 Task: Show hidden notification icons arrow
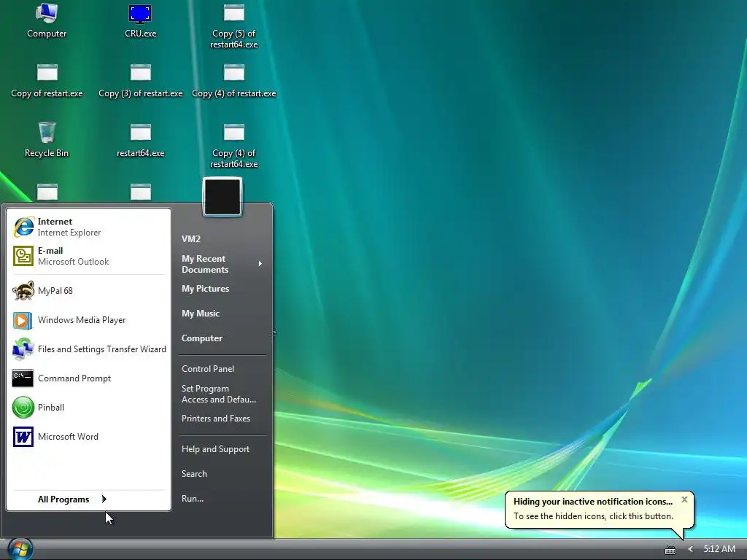click(x=690, y=550)
